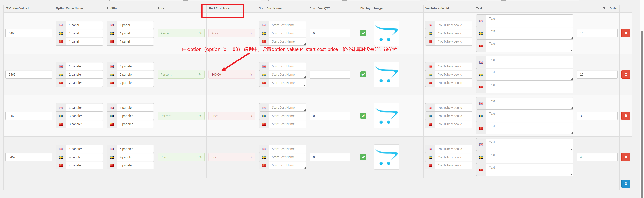Viewport: 644px width, 198px height.
Task: Remove option value row 6465
Action: click(626, 74)
